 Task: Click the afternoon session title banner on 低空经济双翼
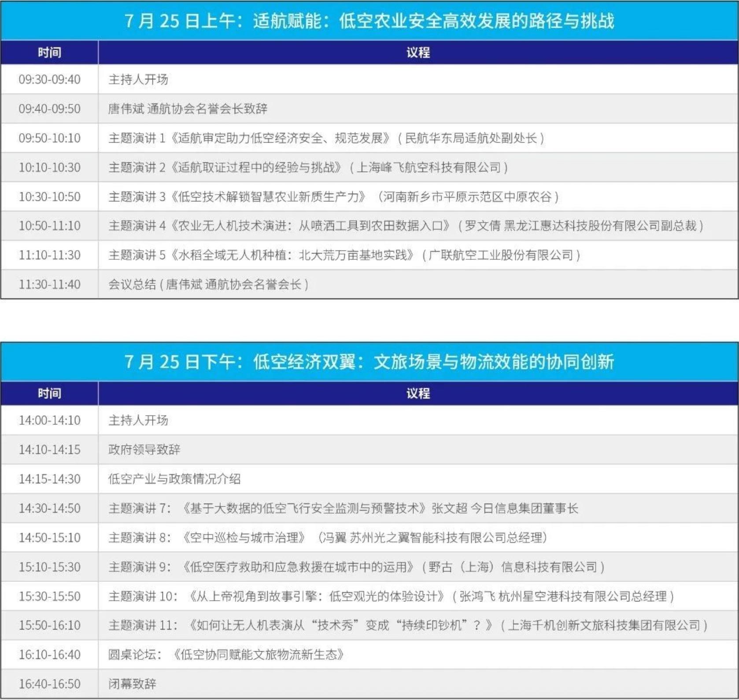tap(369, 361)
